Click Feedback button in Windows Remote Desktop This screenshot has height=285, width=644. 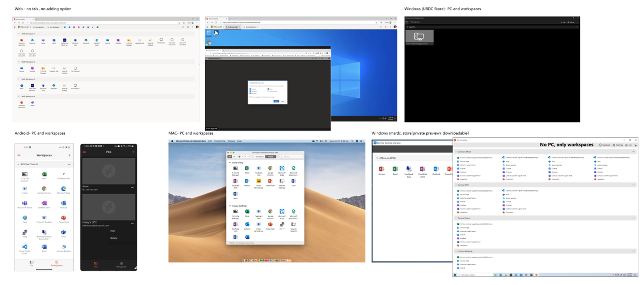click(x=605, y=145)
